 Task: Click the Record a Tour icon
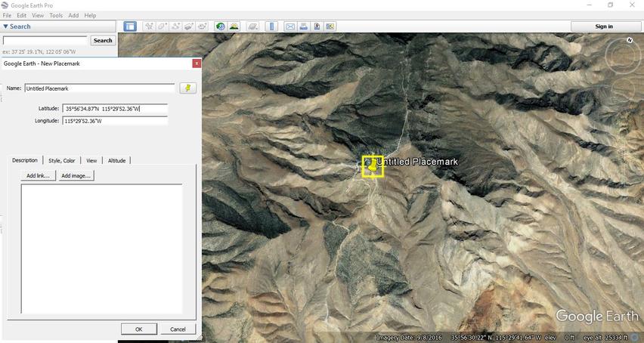202,26
